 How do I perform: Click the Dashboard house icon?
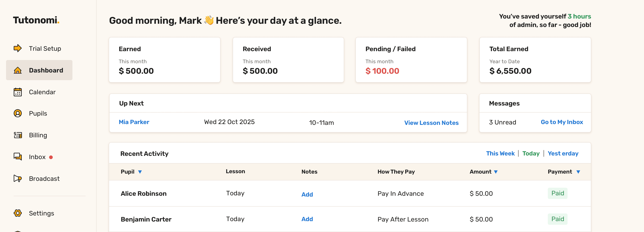pos(18,70)
